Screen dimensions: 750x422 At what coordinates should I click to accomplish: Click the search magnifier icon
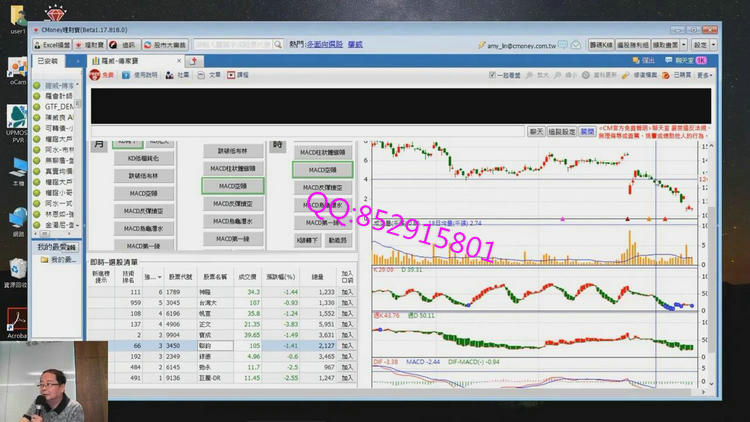tap(278, 45)
